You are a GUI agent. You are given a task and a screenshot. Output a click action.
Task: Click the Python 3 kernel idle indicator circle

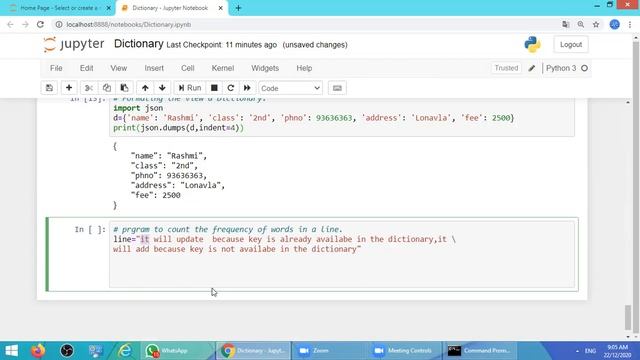[584, 68]
